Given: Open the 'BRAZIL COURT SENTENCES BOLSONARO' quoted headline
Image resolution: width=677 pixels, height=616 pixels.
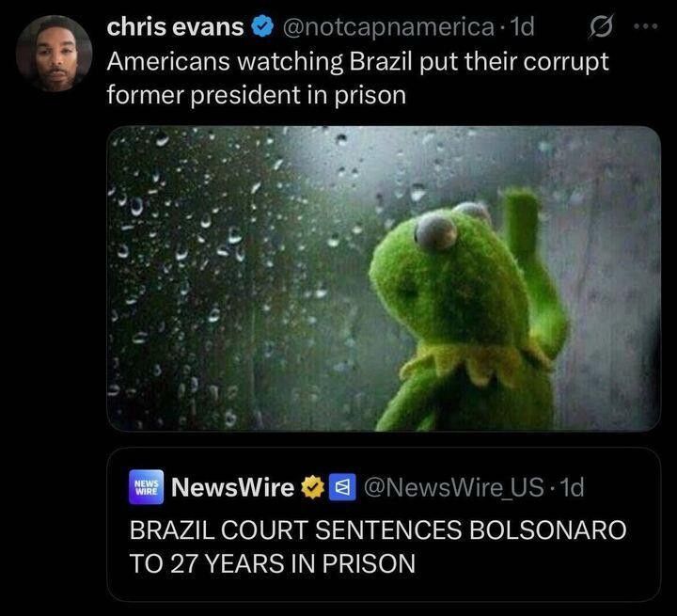Looking at the screenshot, I should tap(378, 529).
